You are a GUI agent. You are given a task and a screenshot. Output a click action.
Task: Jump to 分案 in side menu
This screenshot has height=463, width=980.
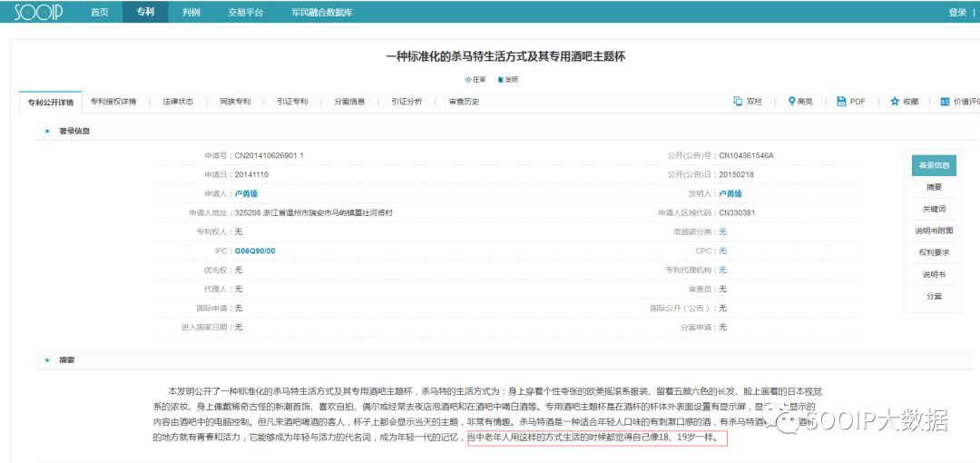point(934,296)
